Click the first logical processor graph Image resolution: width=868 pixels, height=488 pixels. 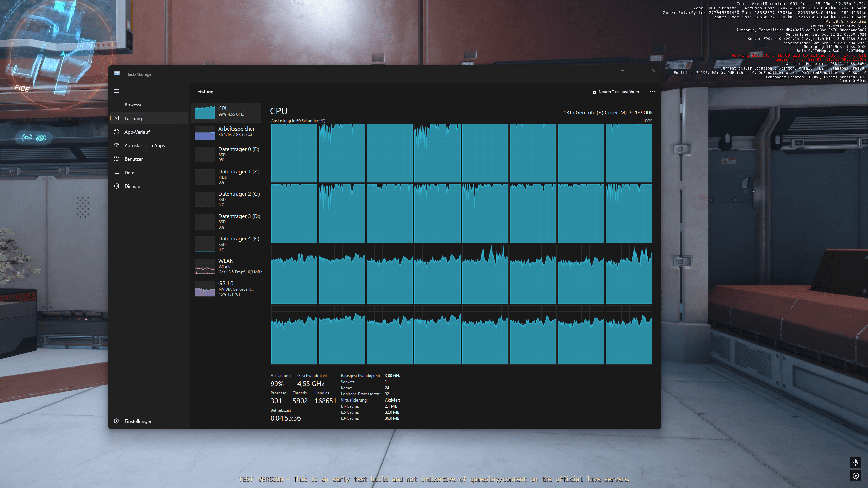click(x=294, y=153)
